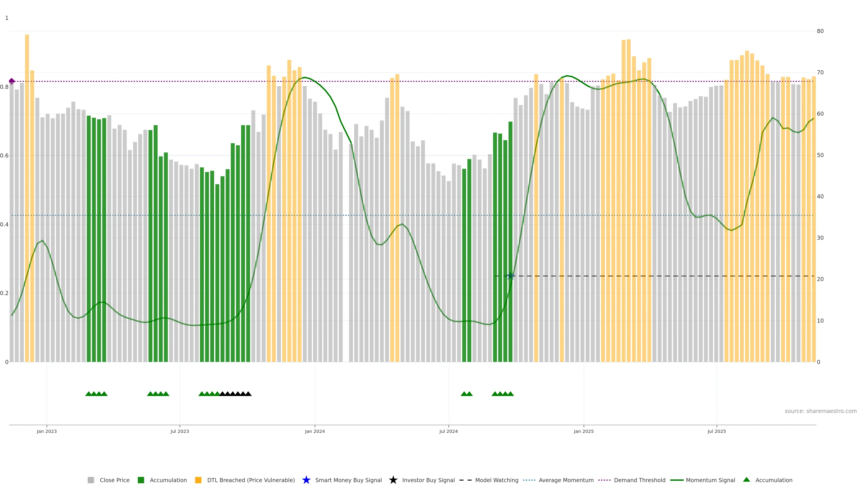Click the Jan 2024 x-axis label
868x488 pixels.
[315, 431]
